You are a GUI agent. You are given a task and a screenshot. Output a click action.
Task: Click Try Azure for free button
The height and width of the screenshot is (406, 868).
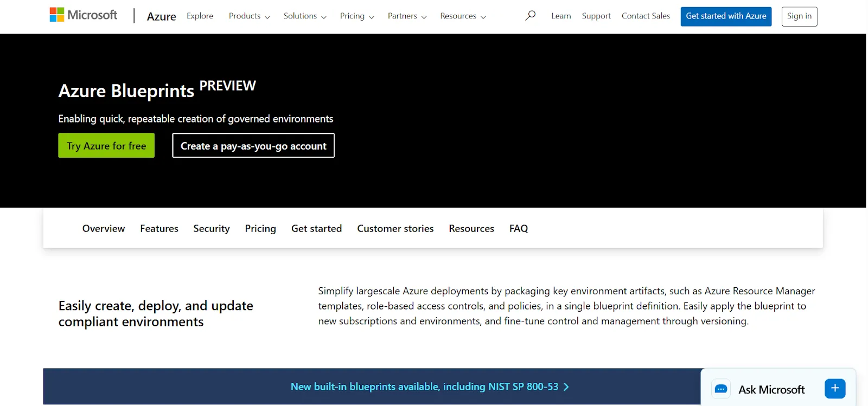(106, 145)
